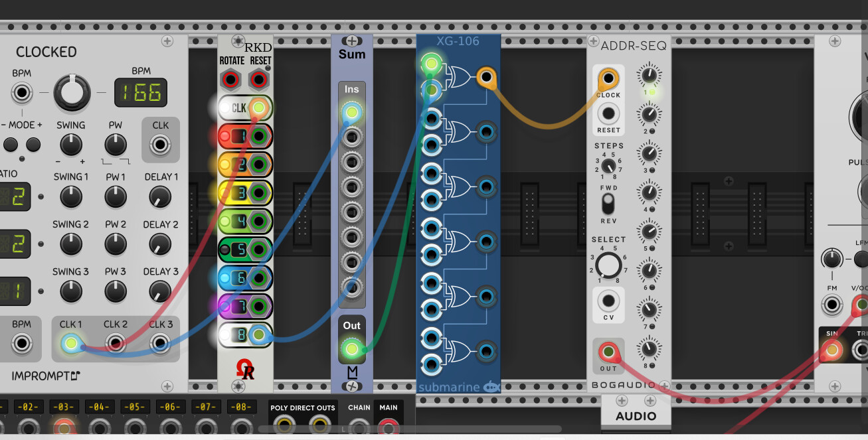Click RKD output jack 4
The height and width of the screenshot is (440, 868).
click(x=260, y=221)
